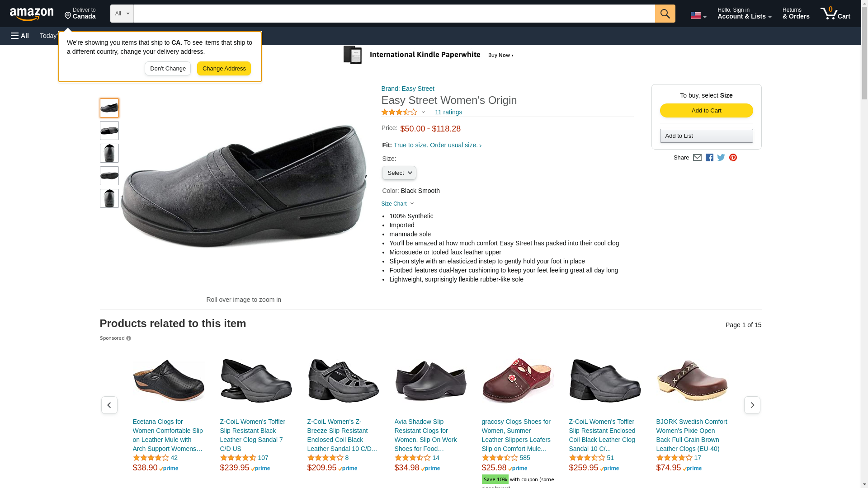
Task: Click the Amazon logo
Action: point(32,14)
